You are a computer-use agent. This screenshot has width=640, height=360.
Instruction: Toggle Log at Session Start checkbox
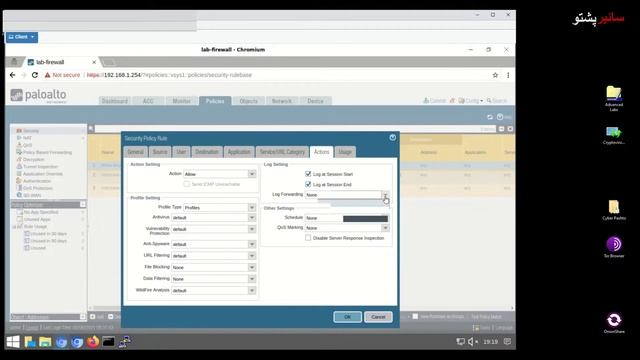[308, 174]
